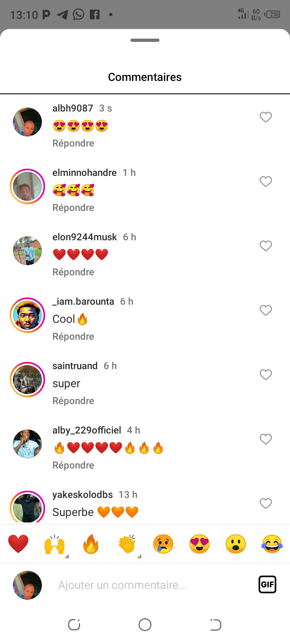Viewport: 290px width, 644px height.
Task: Tap heart on _iam.barounta's comment
Action: (x=266, y=310)
